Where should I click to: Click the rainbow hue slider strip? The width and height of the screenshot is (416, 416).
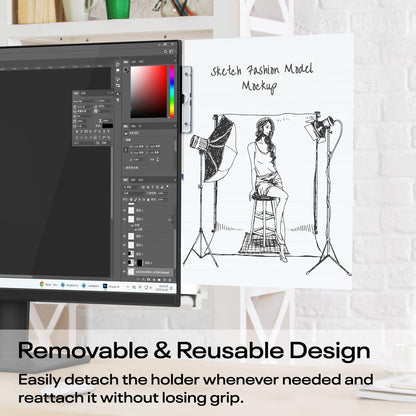[x=172, y=91]
